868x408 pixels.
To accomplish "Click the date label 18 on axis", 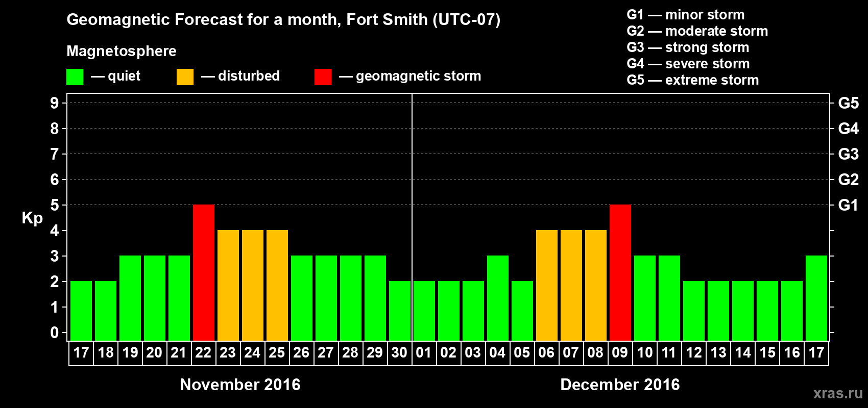I will pos(106,353).
